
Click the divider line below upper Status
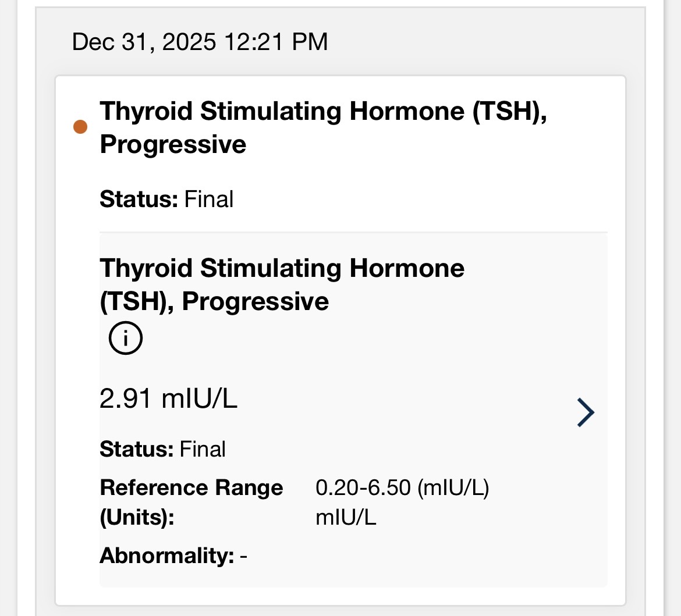[x=353, y=232]
